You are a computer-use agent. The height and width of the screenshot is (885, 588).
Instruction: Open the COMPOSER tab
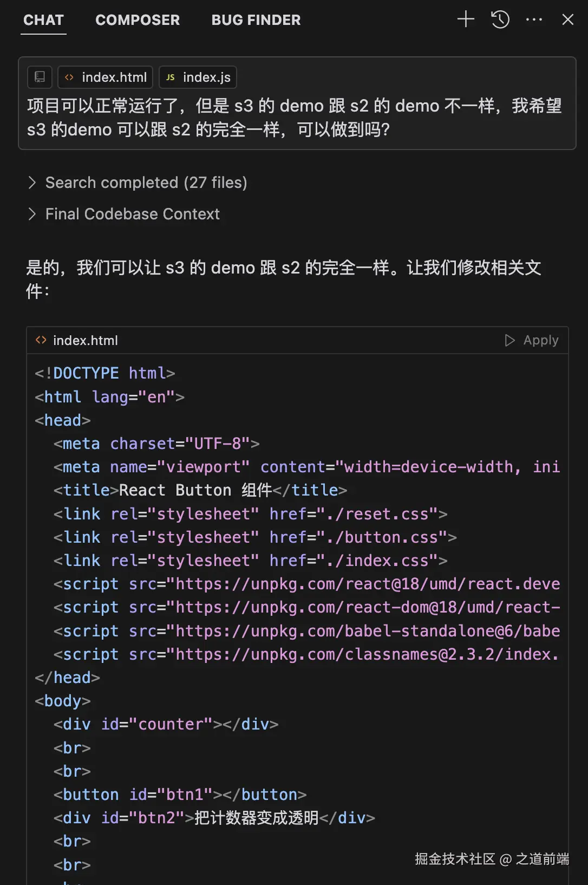pos(138,21)
